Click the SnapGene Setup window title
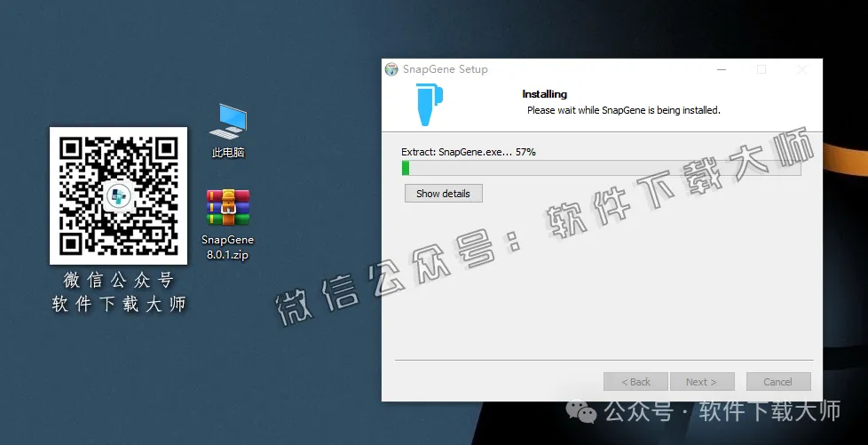This screenshot has height=445, width=868. coord(445,69)
